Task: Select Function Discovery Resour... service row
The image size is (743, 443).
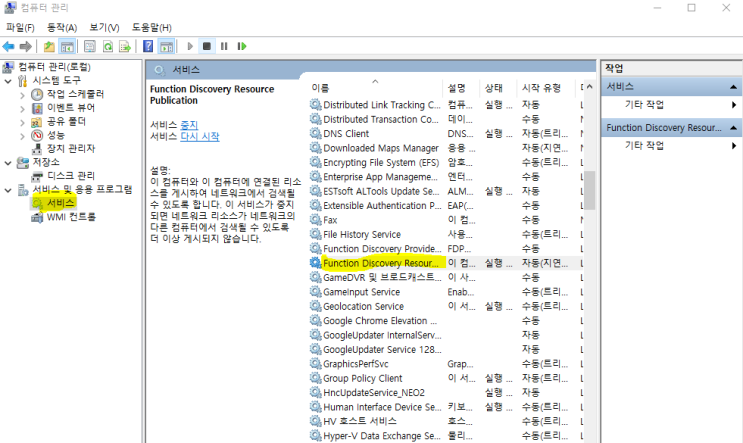Action: [x=446, y=263]
